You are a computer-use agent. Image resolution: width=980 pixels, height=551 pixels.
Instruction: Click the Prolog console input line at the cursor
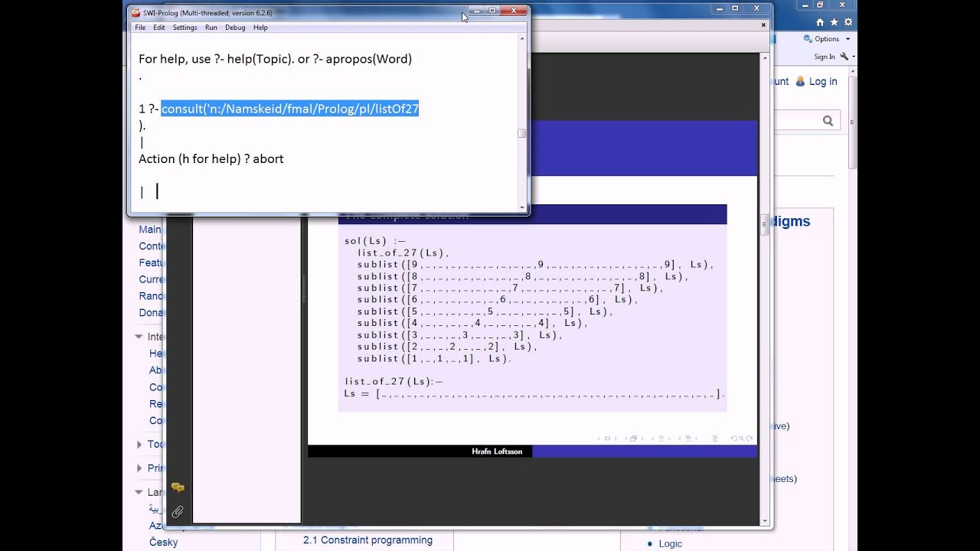(x=157, y=191)
